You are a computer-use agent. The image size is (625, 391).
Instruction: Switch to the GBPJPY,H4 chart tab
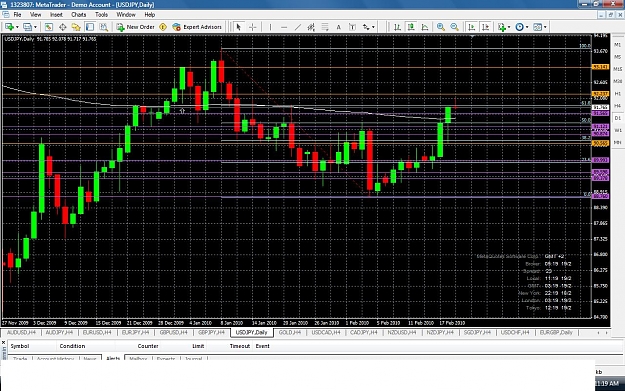tap(211, 332)
